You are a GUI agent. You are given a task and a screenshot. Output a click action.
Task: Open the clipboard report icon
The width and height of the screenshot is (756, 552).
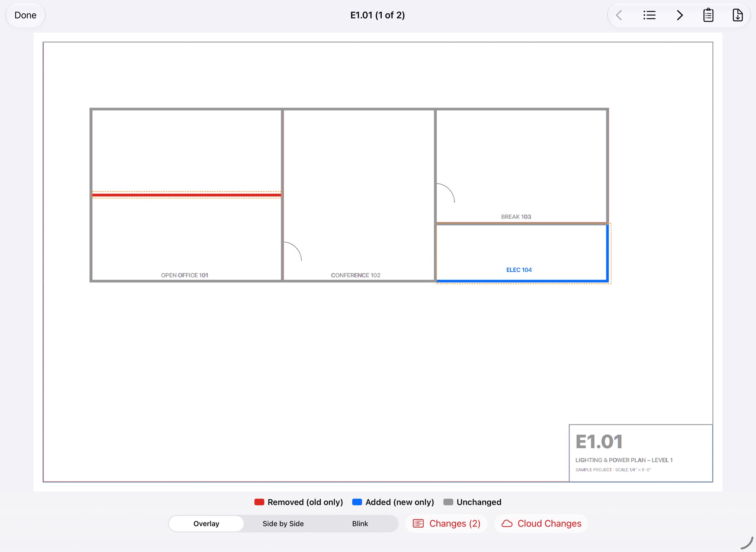coord(709,16)
